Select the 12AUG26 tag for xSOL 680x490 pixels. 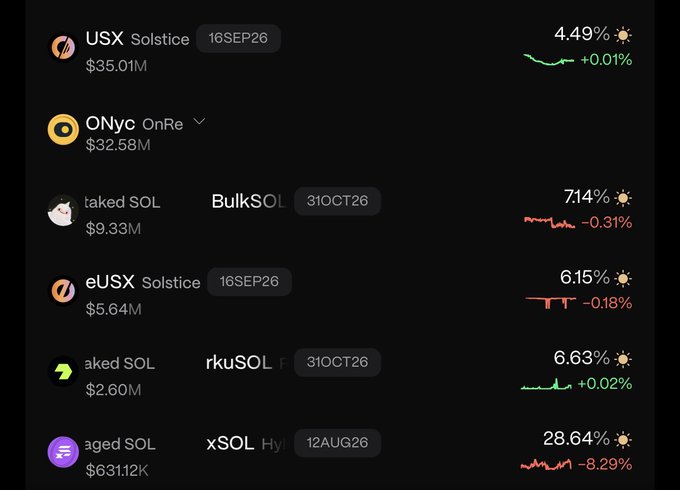point(337,443)
